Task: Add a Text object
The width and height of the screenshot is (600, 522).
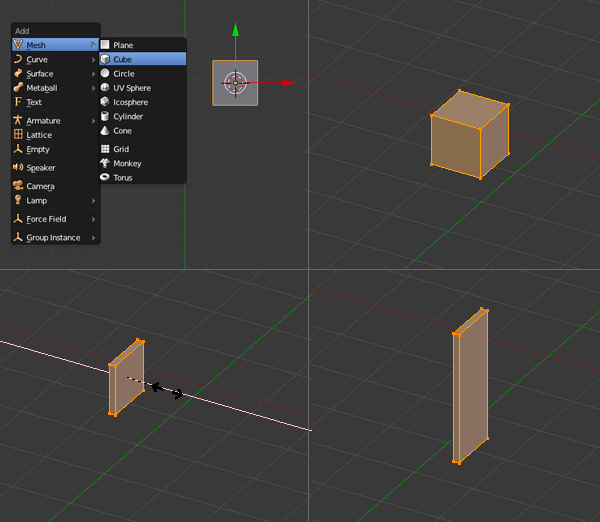Action: 55,102
